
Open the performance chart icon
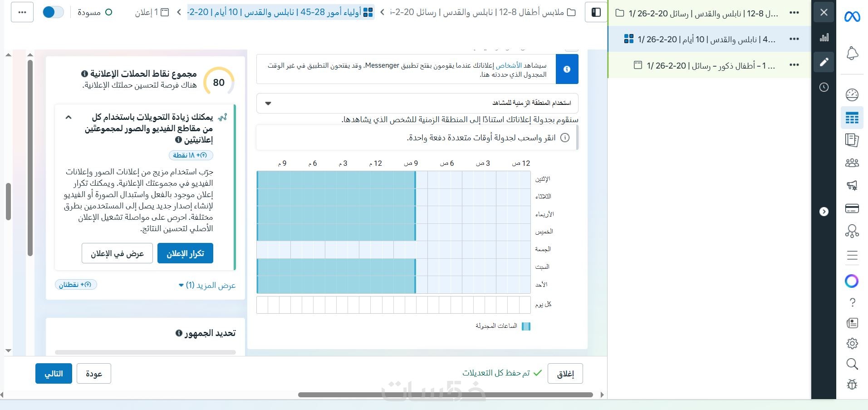pyautogui.click(x=824, y=38)
